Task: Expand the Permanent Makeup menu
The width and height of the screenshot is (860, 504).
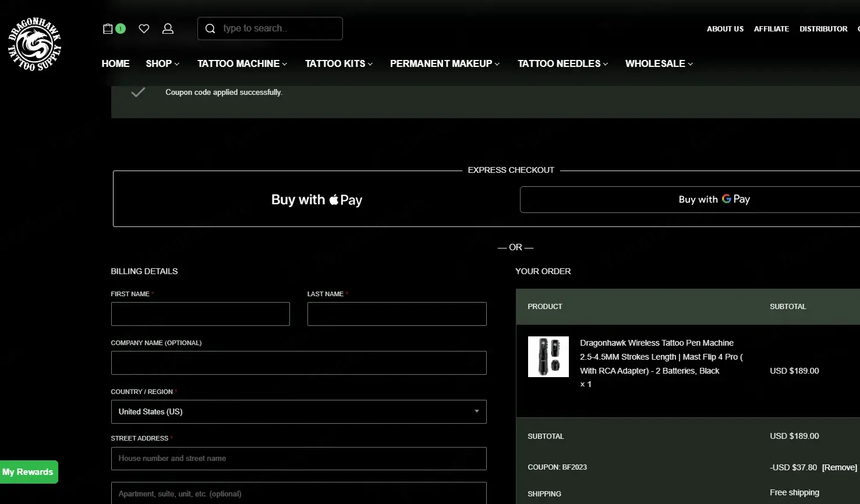Action: point(445,63)
